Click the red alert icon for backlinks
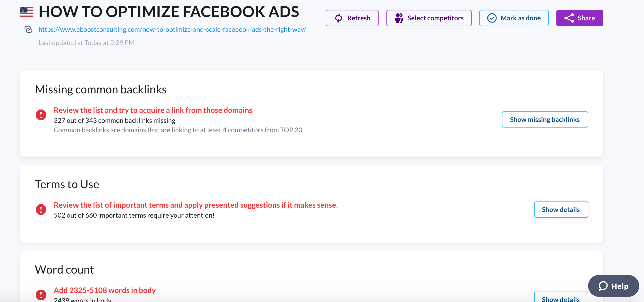644x302 pixels. point(41,115)
